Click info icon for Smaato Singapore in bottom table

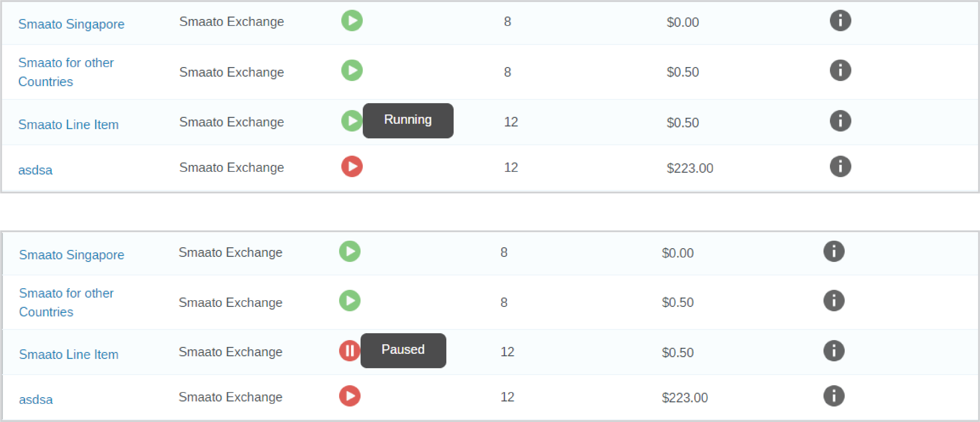point(834,251)
